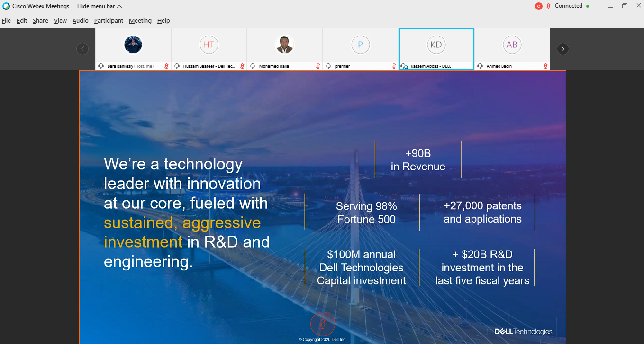Toggle mute icon for Hussam Baafeef
This screenshot has height=344, width=644.
[242, 66]
